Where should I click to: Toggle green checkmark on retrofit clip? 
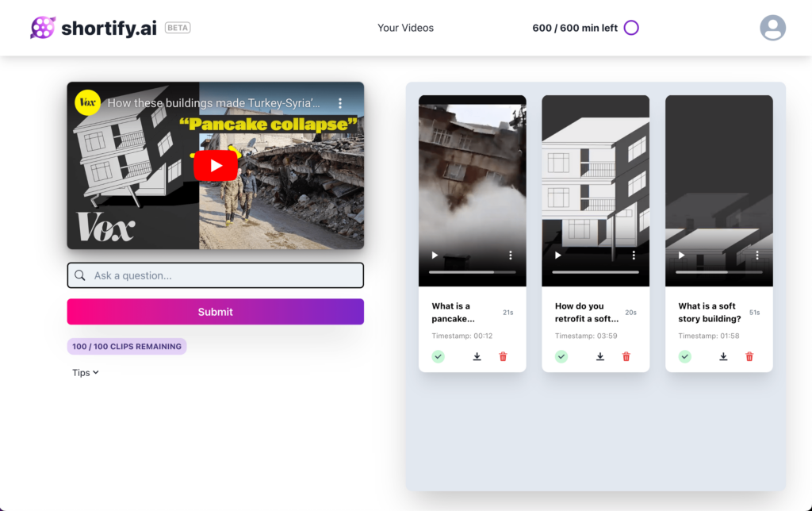561,357
